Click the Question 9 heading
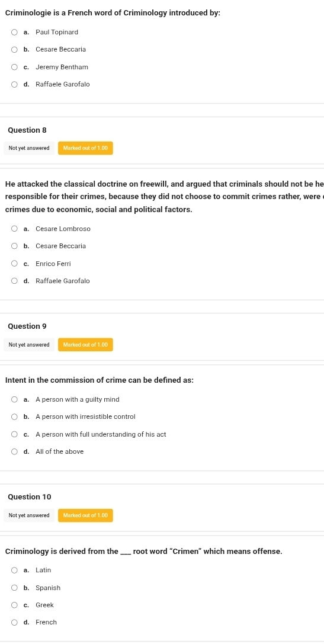 pyautogui.click(x=27, y=326)
